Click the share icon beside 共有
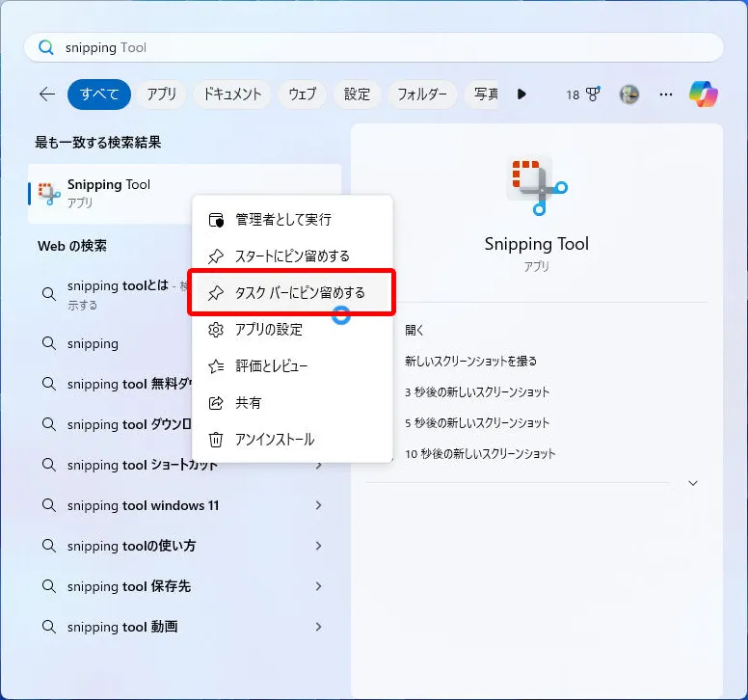 point(216,403)
